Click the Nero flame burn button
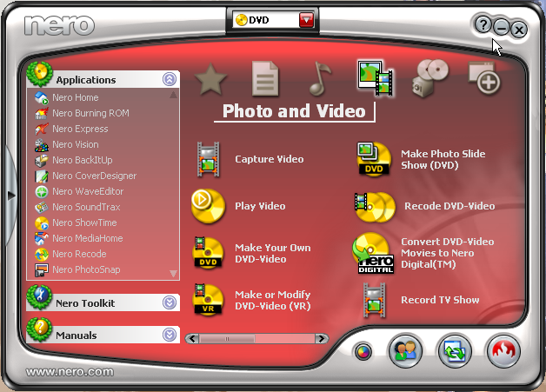The height and width of the screenshot is (392, 546). point(503,351)
